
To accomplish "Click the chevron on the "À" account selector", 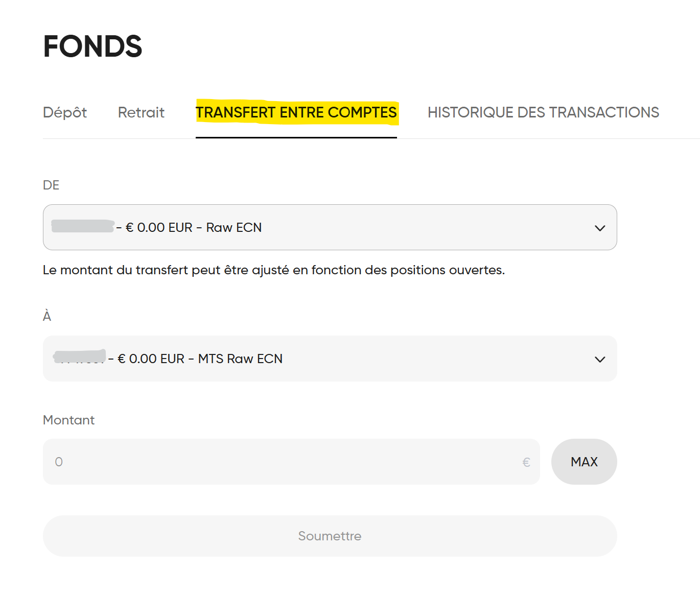I will pyautogui.click(x=600, y=359).
